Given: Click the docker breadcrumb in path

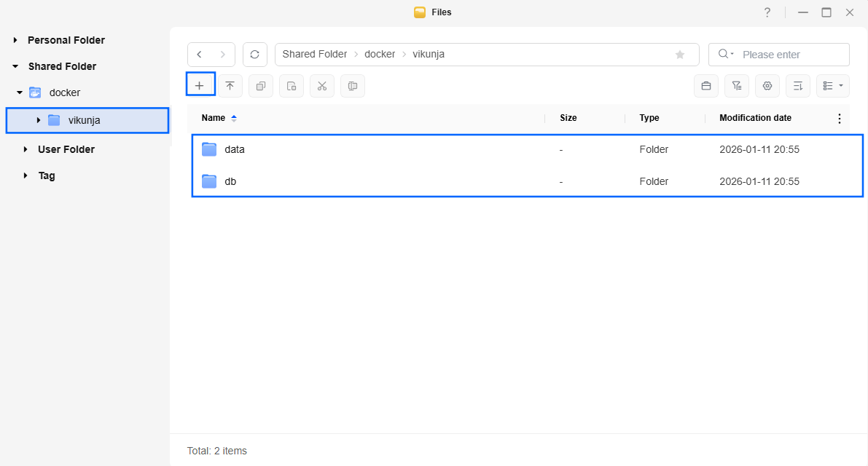Looking at the screenshot, I should coord(380,55).
